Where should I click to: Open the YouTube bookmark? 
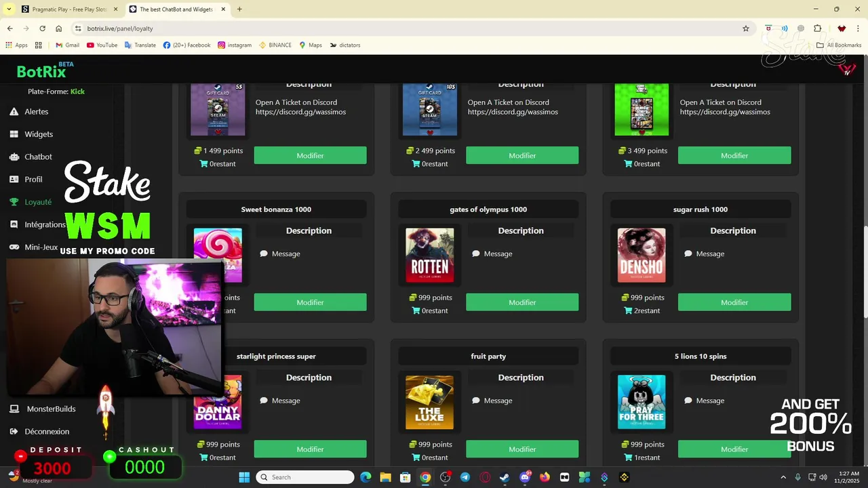[102, 45]
